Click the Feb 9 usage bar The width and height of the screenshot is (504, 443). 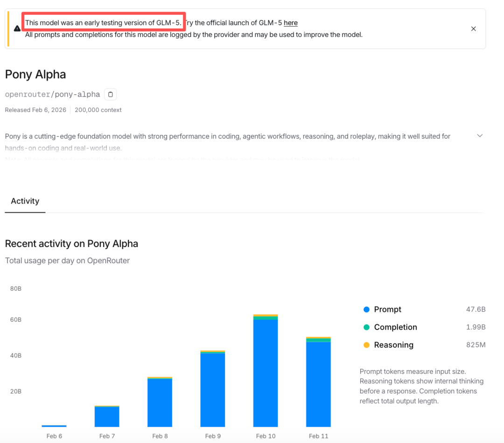coord(213,389)
